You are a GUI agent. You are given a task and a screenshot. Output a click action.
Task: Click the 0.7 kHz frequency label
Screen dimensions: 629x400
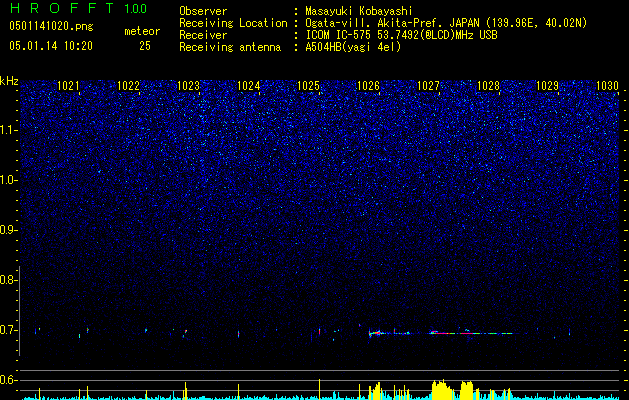[9, 330]
